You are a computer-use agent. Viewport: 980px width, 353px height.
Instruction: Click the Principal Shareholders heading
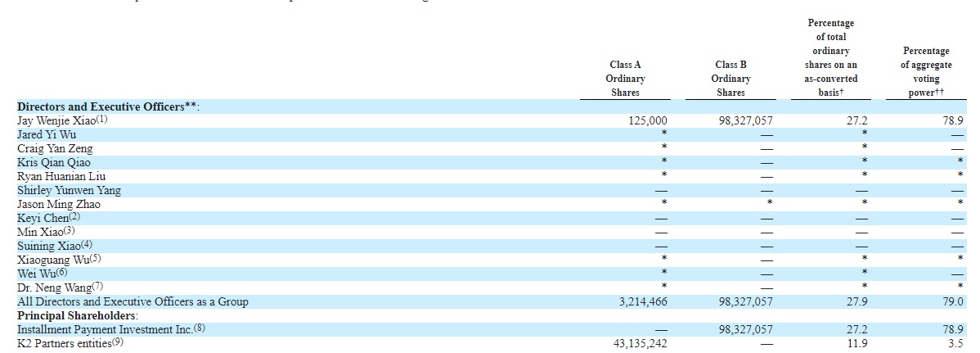(78, 315)
